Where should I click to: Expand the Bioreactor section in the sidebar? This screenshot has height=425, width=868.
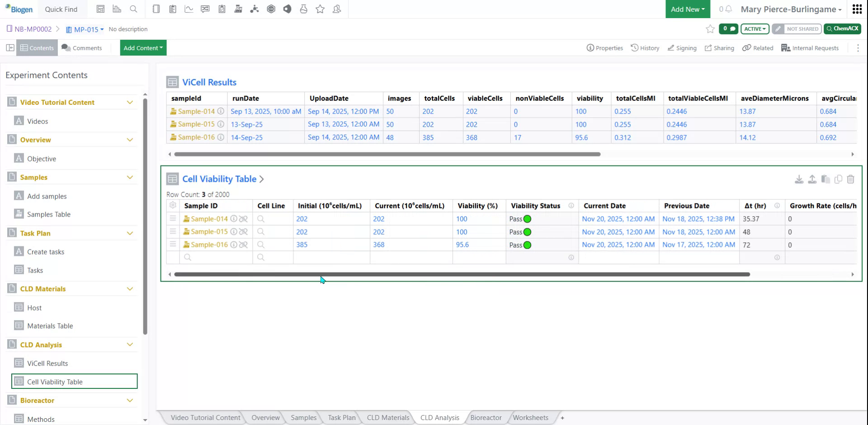130,400
